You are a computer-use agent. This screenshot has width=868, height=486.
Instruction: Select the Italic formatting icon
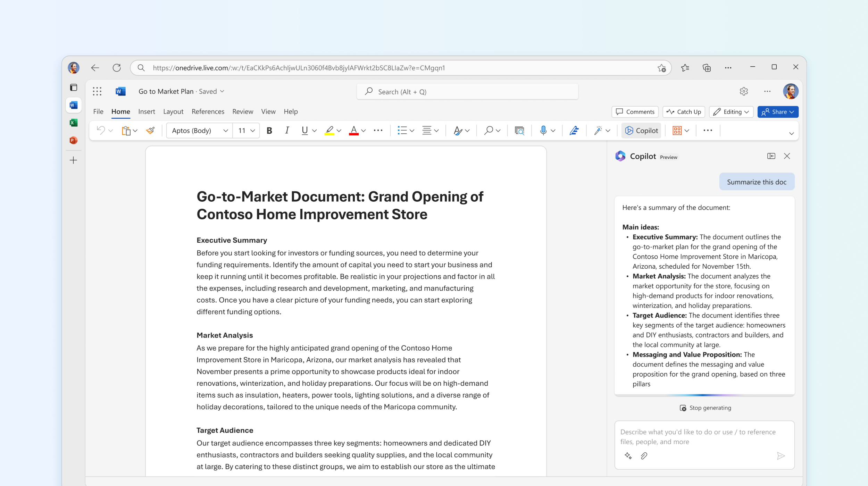tap(286, 130)
